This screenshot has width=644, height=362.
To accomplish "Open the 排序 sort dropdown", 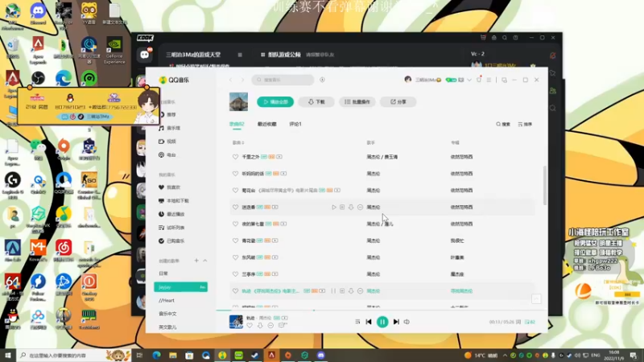I will (x=526, y=125).
